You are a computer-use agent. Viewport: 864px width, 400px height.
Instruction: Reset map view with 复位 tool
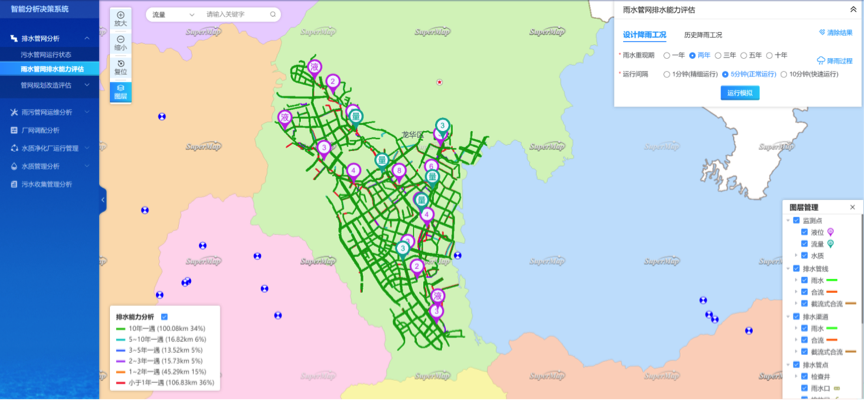point(120,67)
